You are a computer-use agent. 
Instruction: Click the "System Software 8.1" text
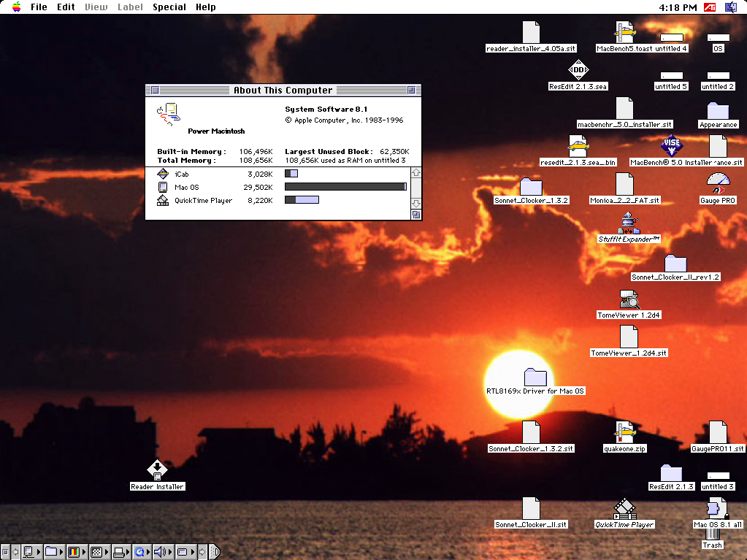point(326,109)
